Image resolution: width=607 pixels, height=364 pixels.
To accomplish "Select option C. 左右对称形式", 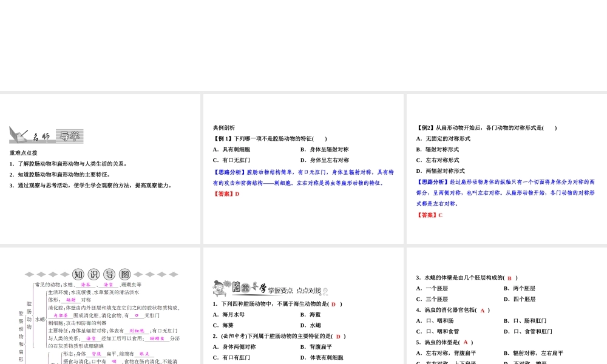I will tap(438, 160).
